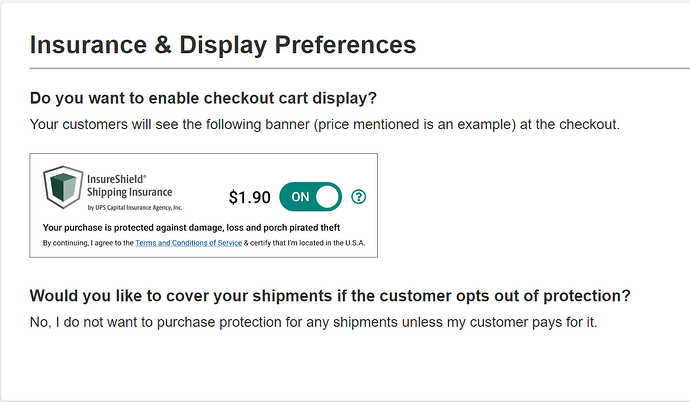Click the 'ON' label inside the switch
The width and height of the screenshot is (690, 402).
300,197
